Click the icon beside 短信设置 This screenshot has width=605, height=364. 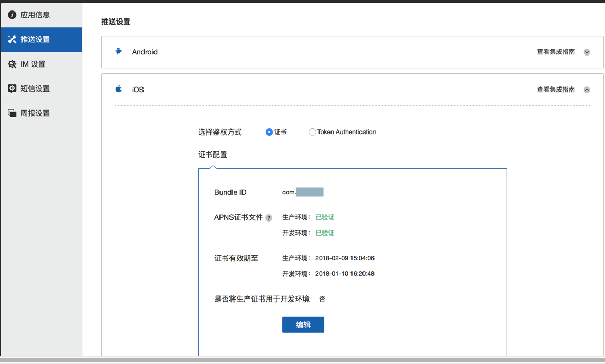(12, 89)
